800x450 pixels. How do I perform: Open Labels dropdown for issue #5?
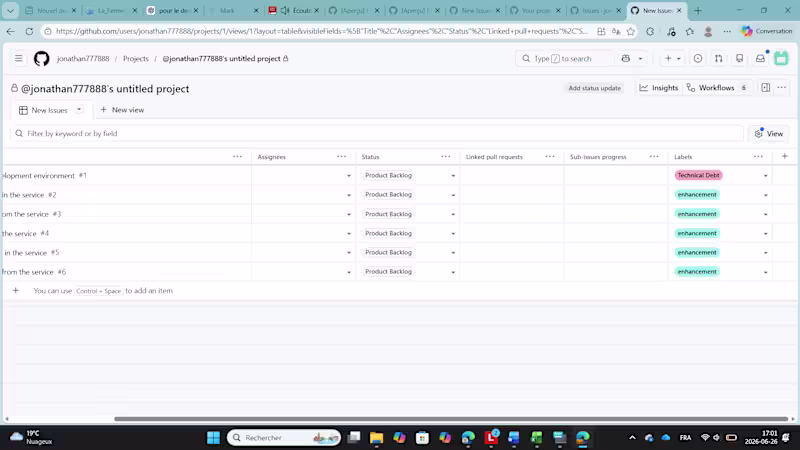pos(765,253)
